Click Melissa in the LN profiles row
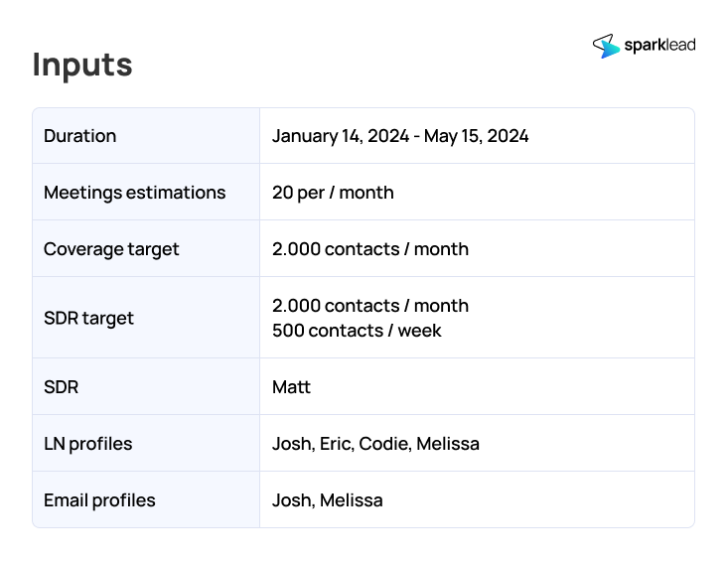Image resolution: width=728 pixels, height=562 pixels. (x=448, y=444)
